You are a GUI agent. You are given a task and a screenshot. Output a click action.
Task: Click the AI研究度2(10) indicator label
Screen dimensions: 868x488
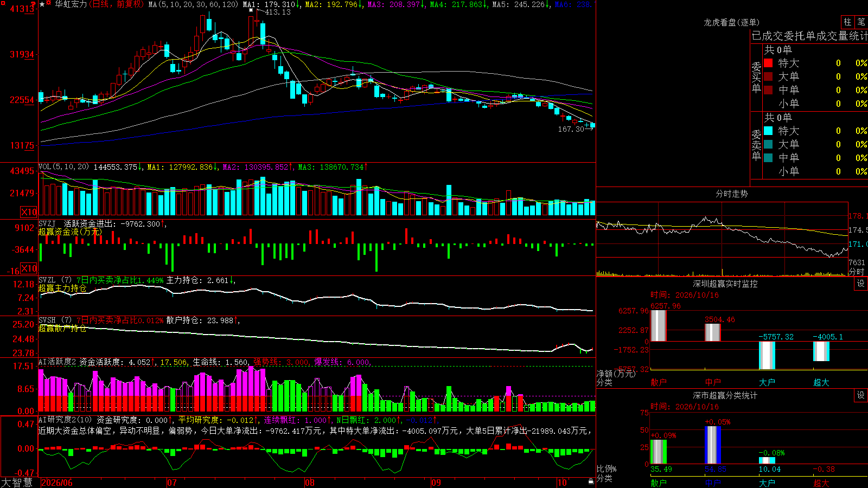65,420
